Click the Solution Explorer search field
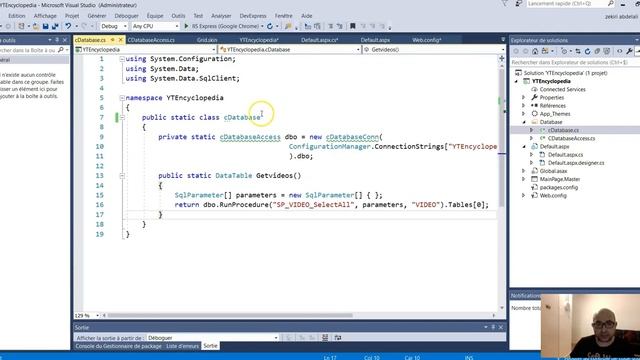Viewport: 640px width, 360px height. click(575, 62)
